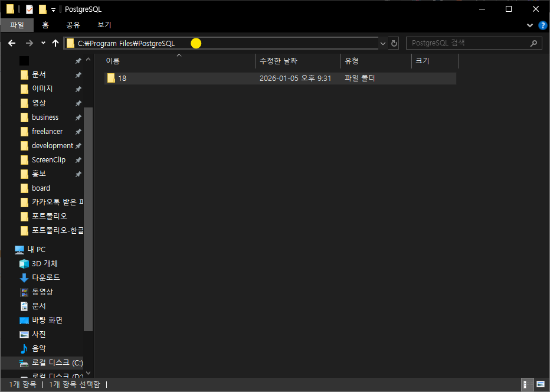Refresh the PostgreSQL folder view
Viewport: 550px width, 392px height.
pyautogui.click(x=394, y=43)
